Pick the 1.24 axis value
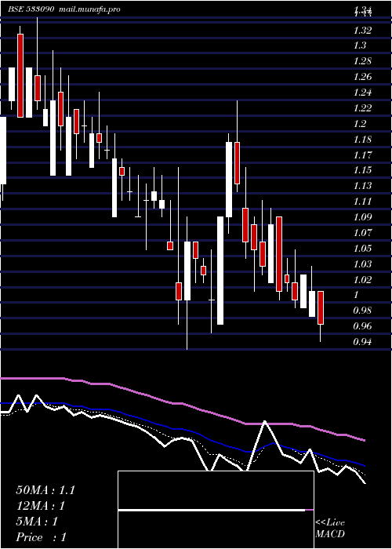 coord(362,93)
